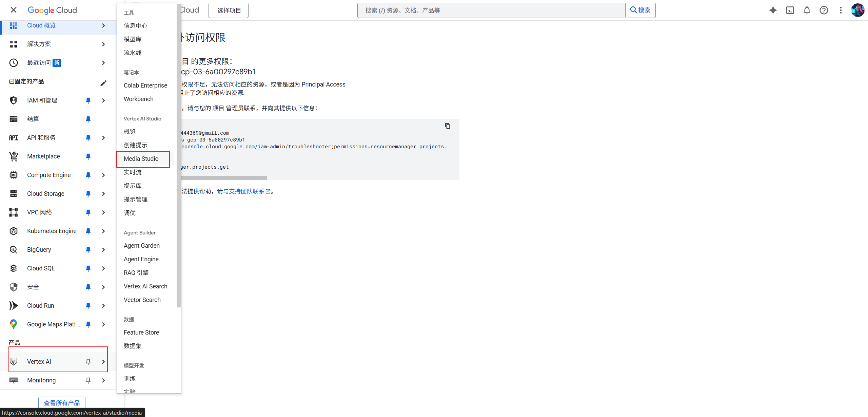The width and height of the screenshot is (868, 417).
Task: Activate Cloud Shell terminal icon
Action: point(790,10)
